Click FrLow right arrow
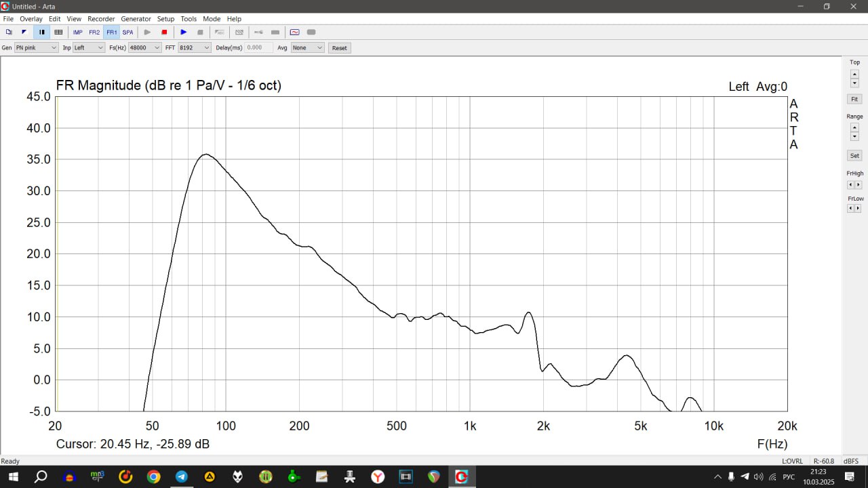 click(858, 208)
